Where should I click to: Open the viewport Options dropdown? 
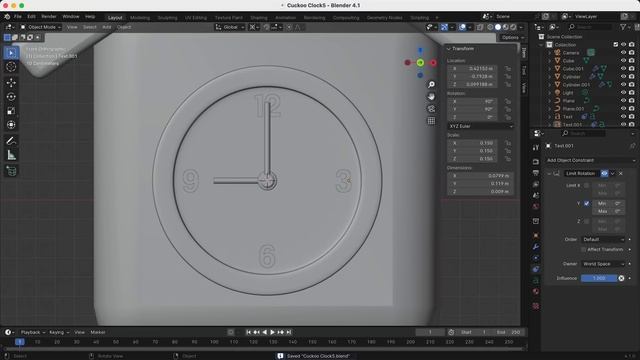tap(512, 38)
